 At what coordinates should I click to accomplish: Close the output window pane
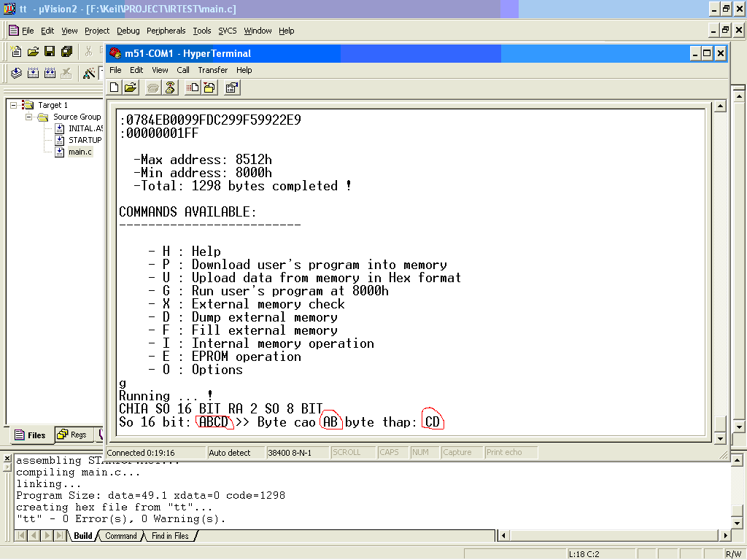(7, 458)
